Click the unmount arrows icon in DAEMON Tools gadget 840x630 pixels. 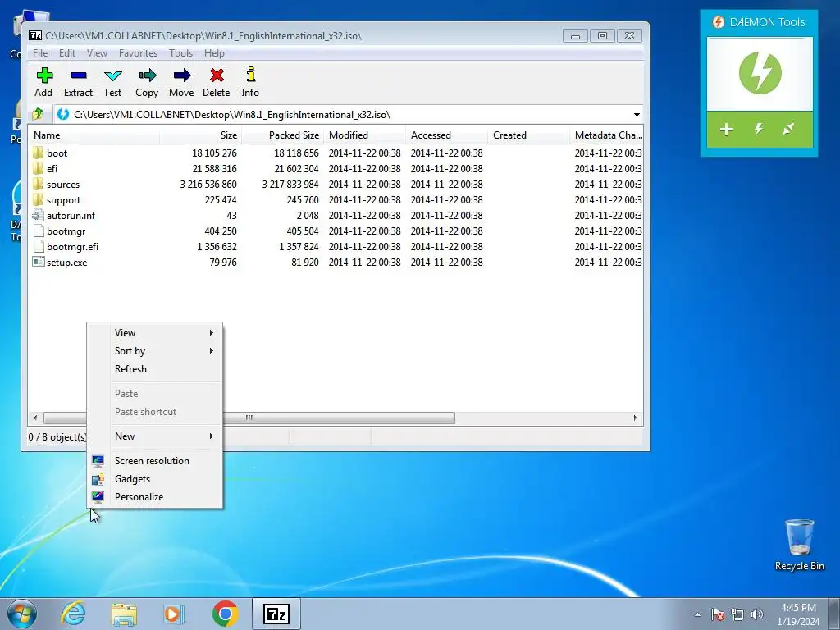(x=788, y=129)
